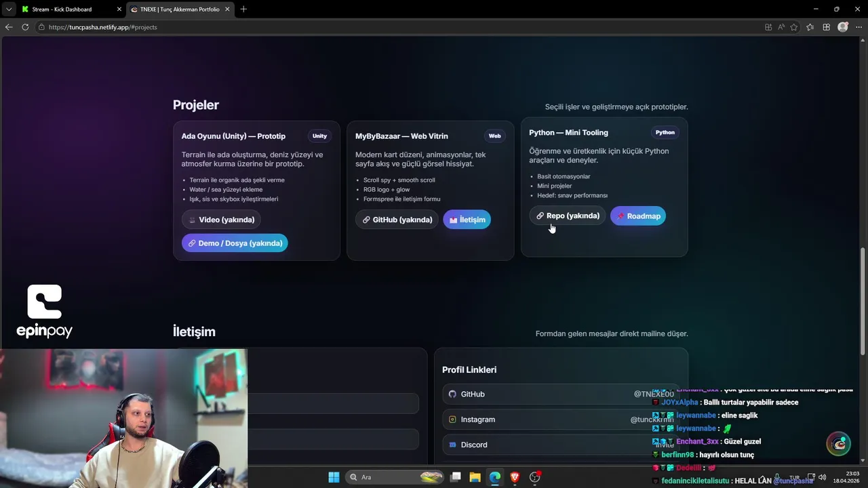Click GitHub (yakında) button
This screenshot has height=488, width=868.
pos(397,220)
